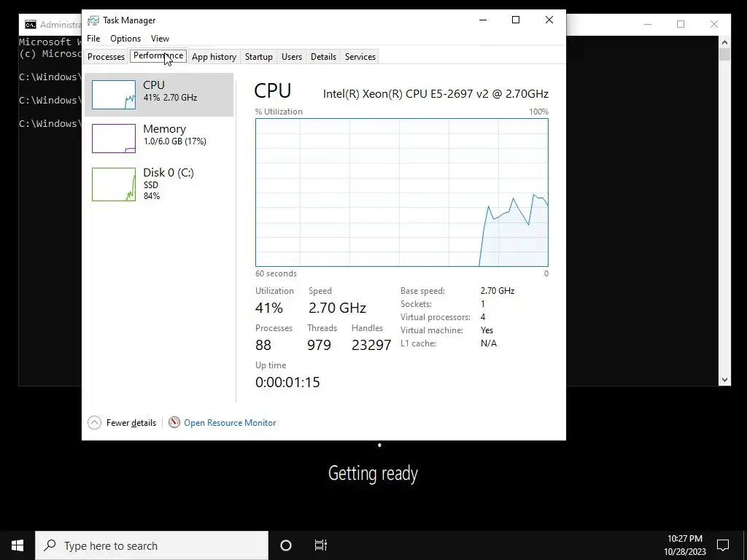
Task: Click the L1 cache value N/A
Action: click(489, 343)
